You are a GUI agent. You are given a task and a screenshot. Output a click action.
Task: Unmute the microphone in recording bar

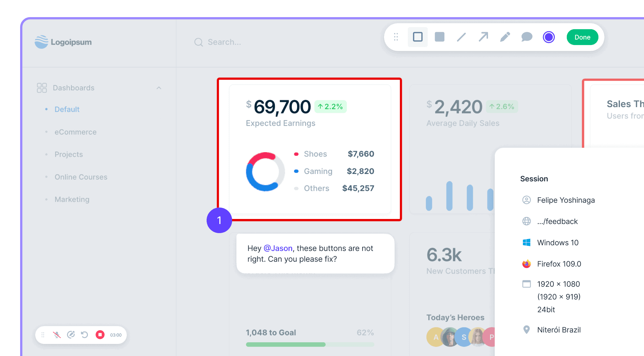(x=57, y=335)
